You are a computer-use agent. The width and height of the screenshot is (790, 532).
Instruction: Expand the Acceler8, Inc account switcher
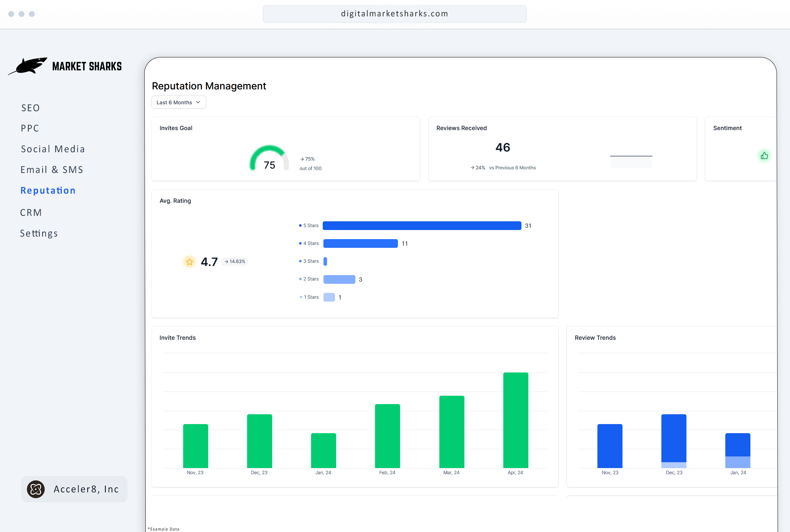(x=74, y=489)
